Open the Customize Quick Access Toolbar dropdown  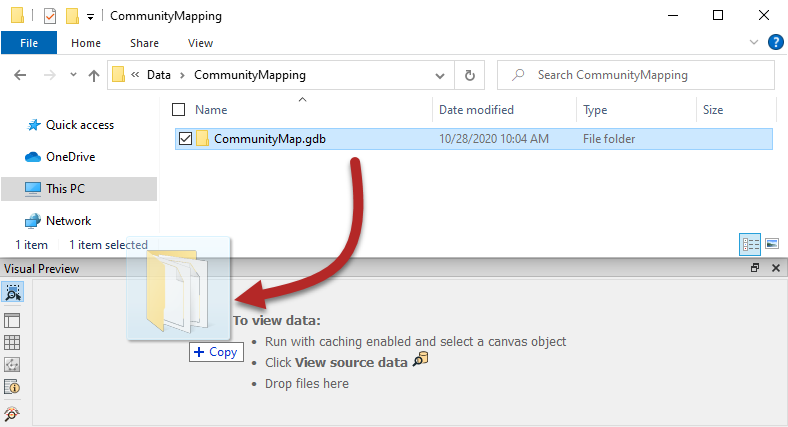90,17
